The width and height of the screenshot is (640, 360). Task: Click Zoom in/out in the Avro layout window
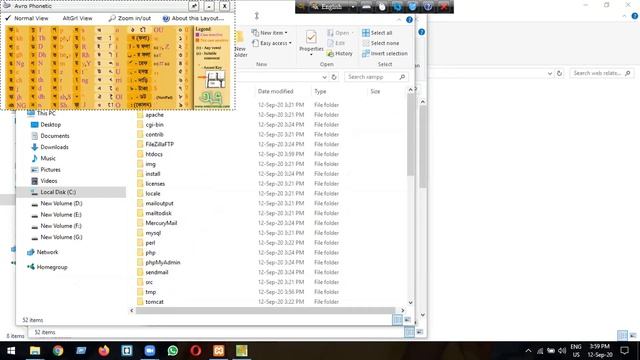click(x=130, y=18)
